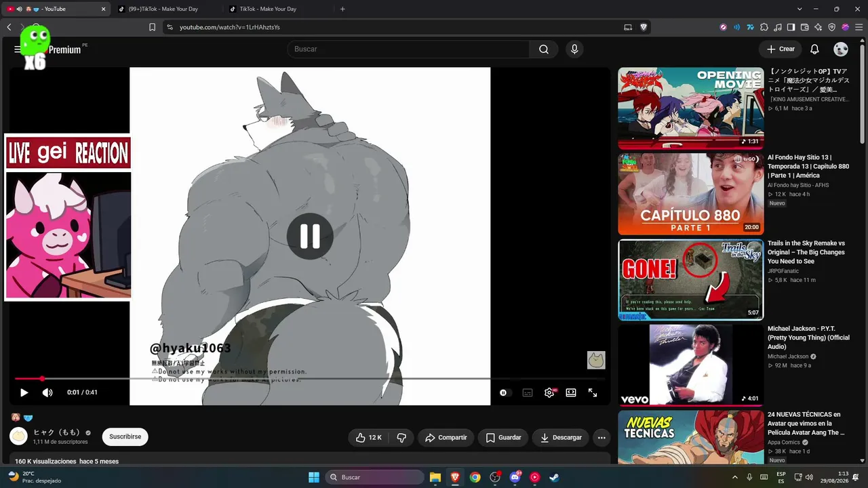Image resolution: width=868 pixels, height=488 pixels.
Task: Seek on the red video progress bar
Action: [310, 378]
